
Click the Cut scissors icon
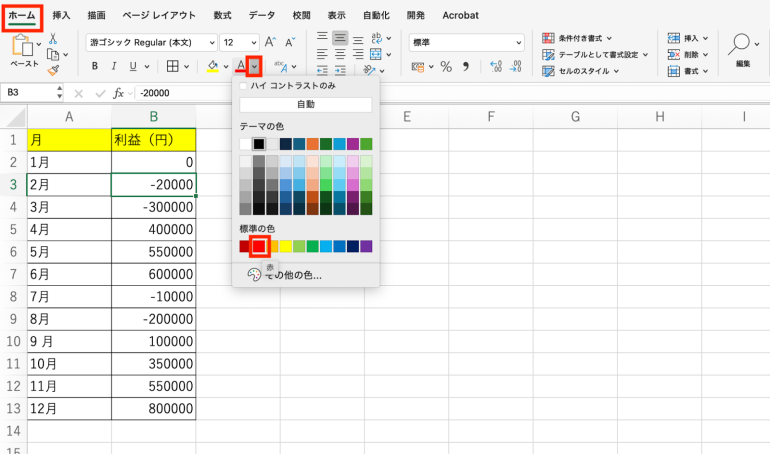(x=53, y=39)
